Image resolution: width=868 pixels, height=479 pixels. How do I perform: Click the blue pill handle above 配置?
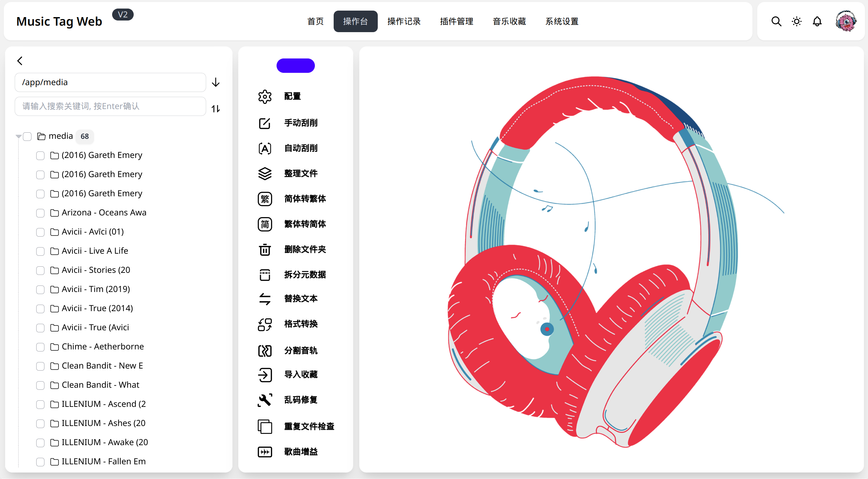295,66
